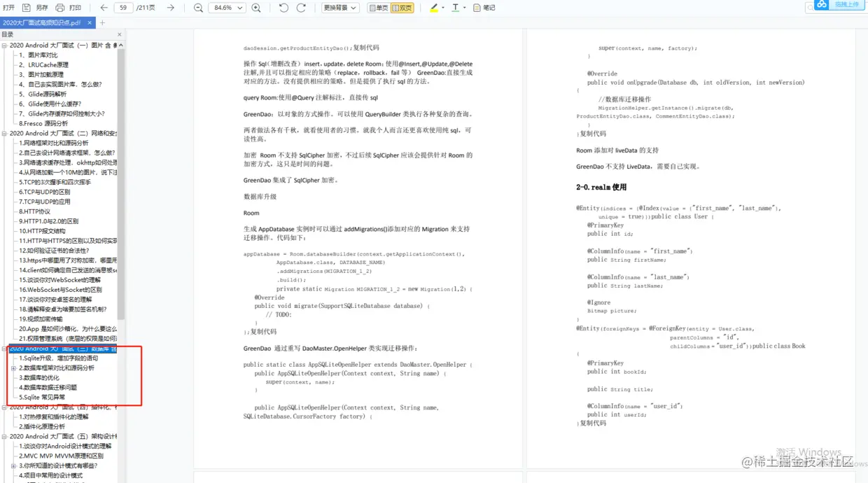Click the blue cloud upload button at top right

pos(839,5)
